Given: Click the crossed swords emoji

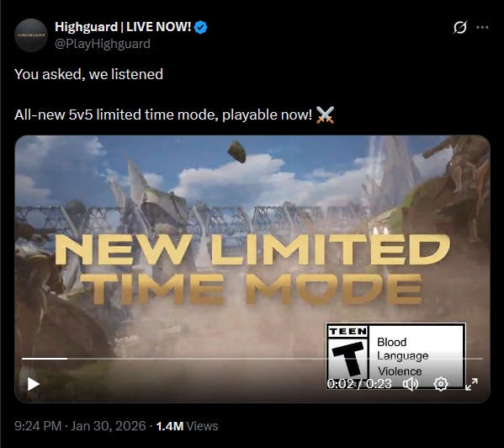Looking at the screenshot, I should coord(325,115).
